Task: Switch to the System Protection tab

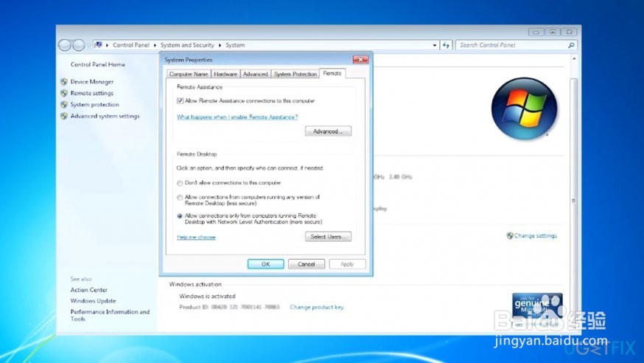Action: coord(295,74)
